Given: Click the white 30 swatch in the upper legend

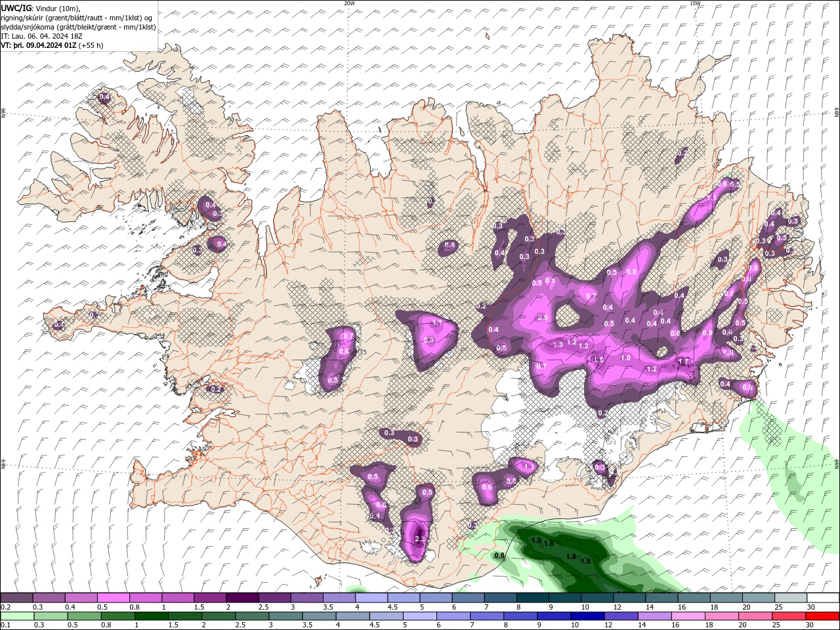Looking at the screenshot, I should coord(823,598).
